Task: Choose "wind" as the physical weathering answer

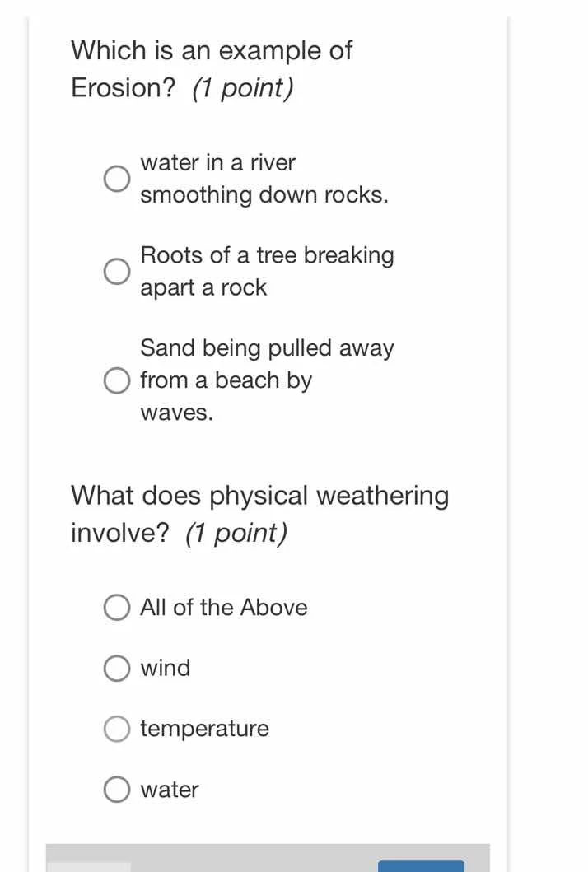Action: coord(117,668)
